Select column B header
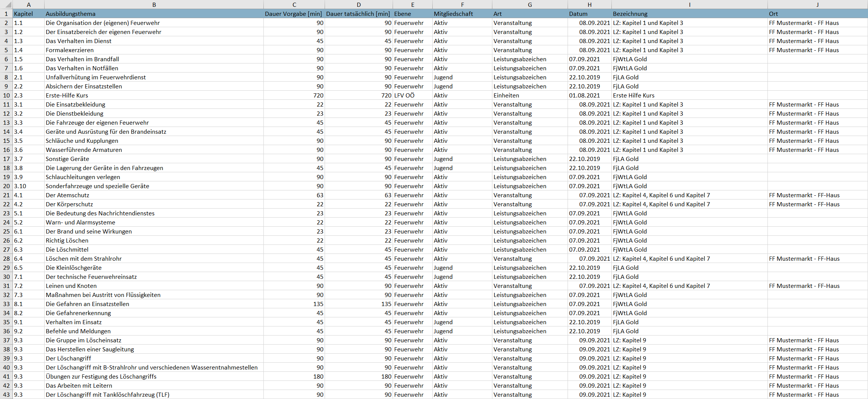This screenshot has height=399, width=868. point(154,5)
